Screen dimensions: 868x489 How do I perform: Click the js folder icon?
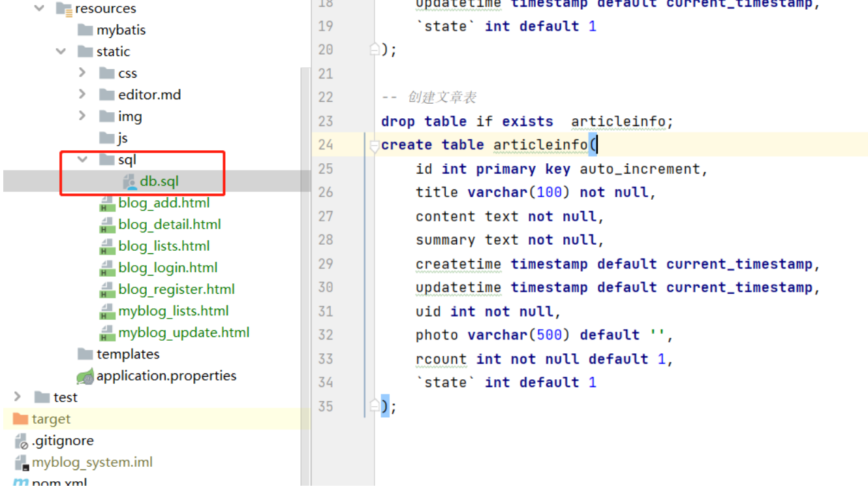[x=106, y=138]
